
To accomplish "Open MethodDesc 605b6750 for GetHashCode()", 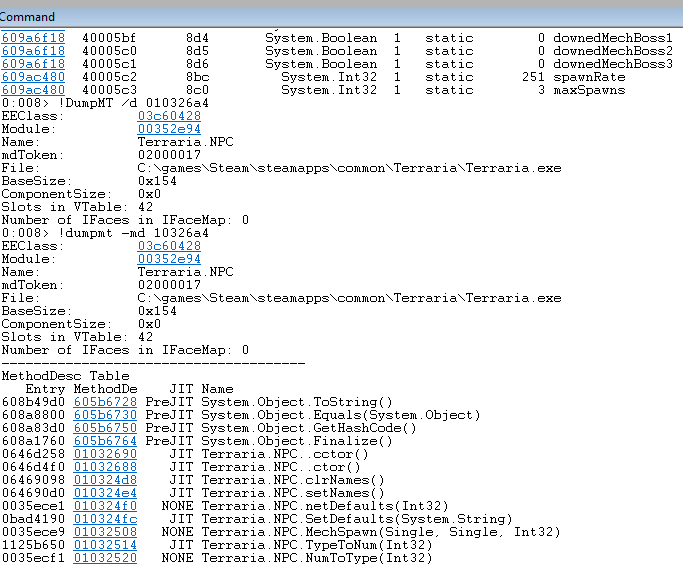I will pyautogui.click(x=105, y=428).
